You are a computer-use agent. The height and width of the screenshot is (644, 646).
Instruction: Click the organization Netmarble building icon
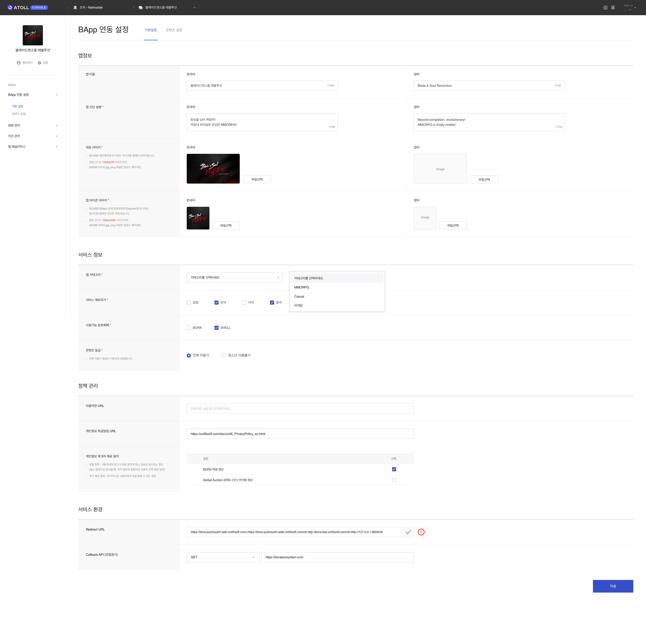(x=75, y=7)
